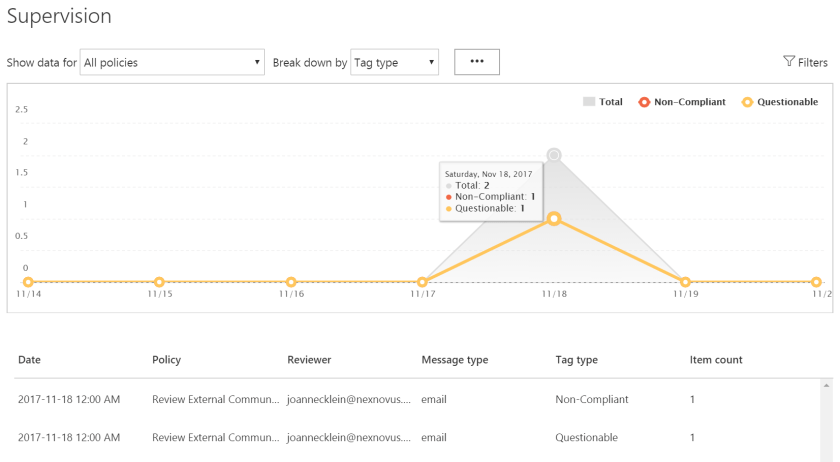The width and height of the screenshot is (840, 462).
Task: Click the Item count column header
Action: [716, 359]
